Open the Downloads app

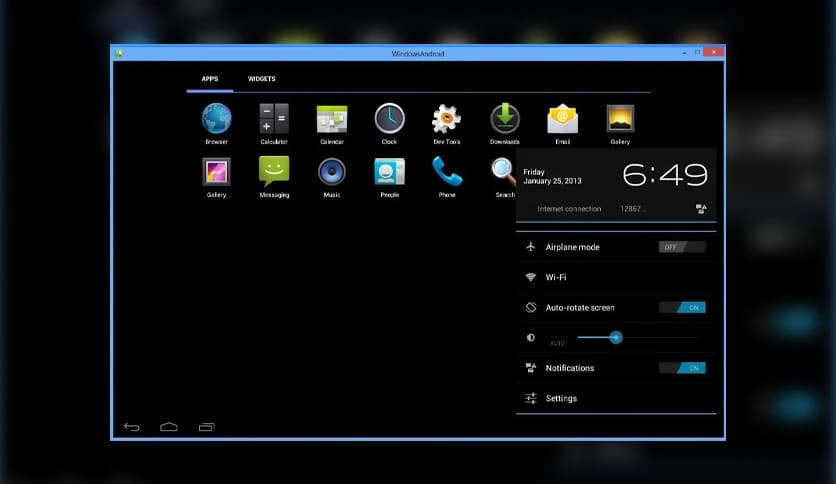click(x=505, y=119)
